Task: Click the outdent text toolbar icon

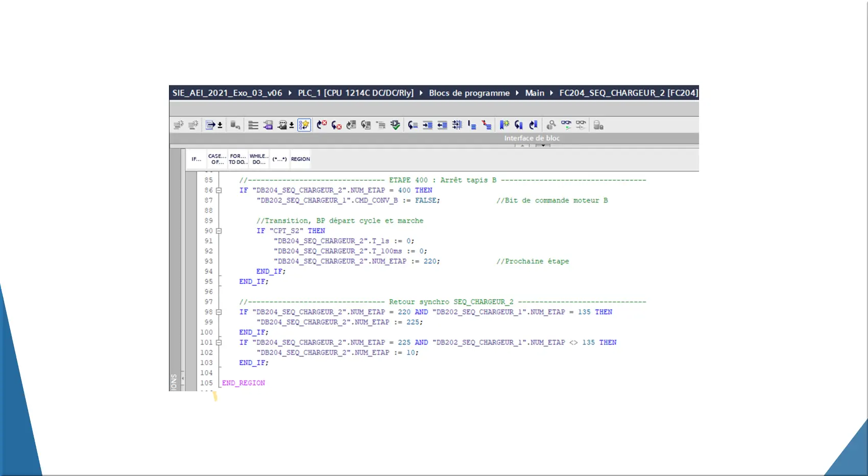Action: (x=443, y=125)
